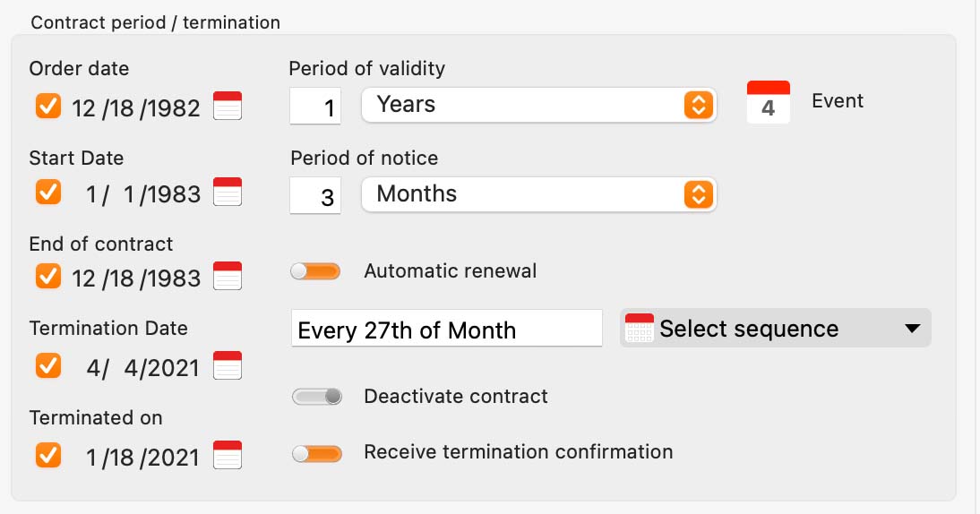Open the Years period of validity dropdown

click(x=538, y=105)
